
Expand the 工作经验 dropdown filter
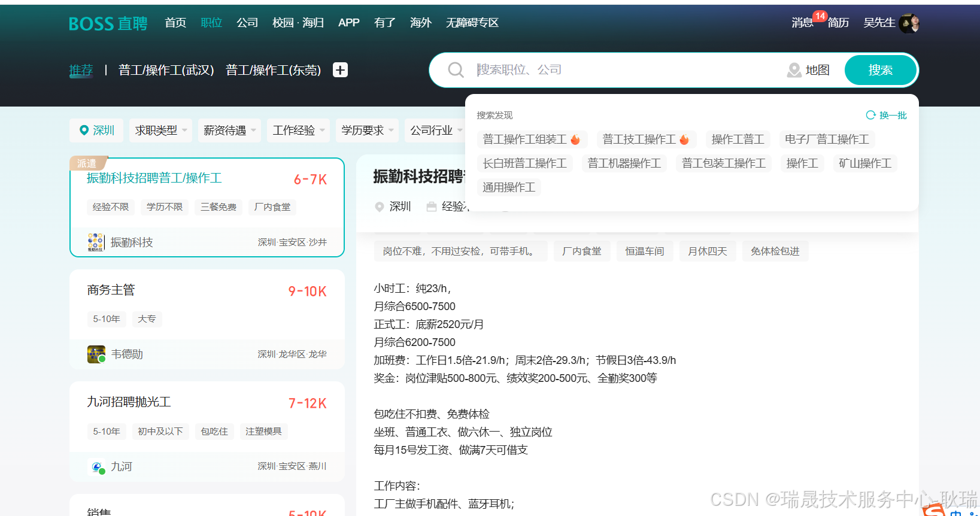(x=298, y=130)
